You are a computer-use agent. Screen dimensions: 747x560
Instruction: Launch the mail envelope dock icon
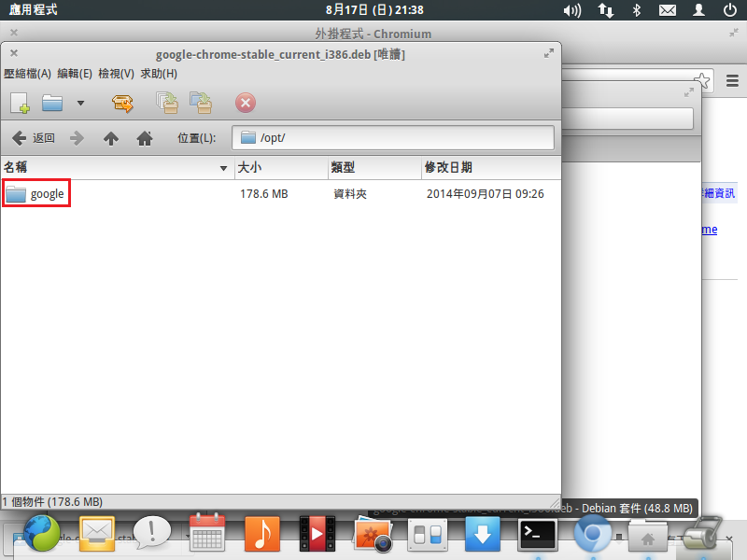97,533
